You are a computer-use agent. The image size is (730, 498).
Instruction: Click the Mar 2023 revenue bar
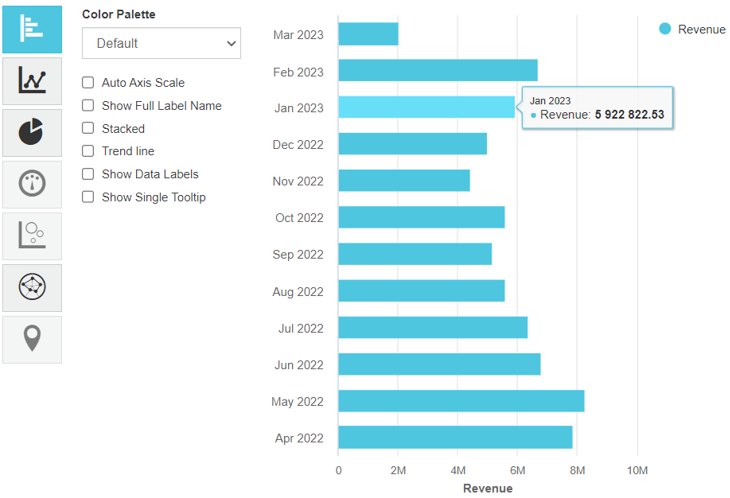[x=368, y=34]
